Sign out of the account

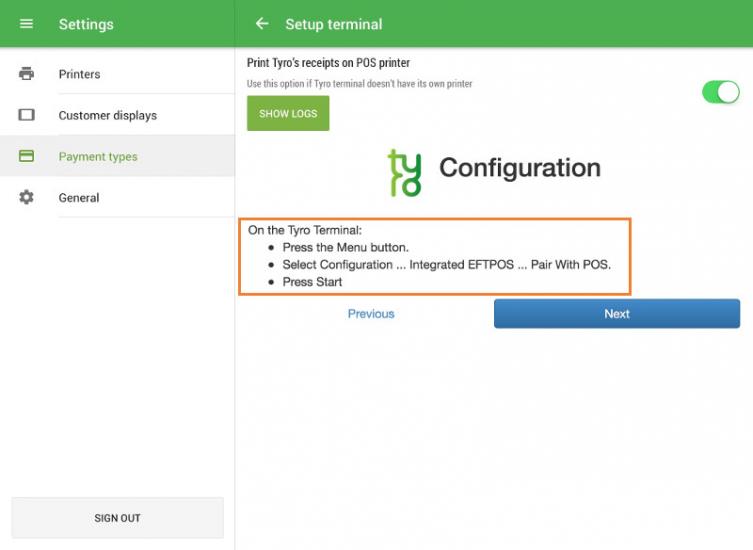click(x=117, y=518)
